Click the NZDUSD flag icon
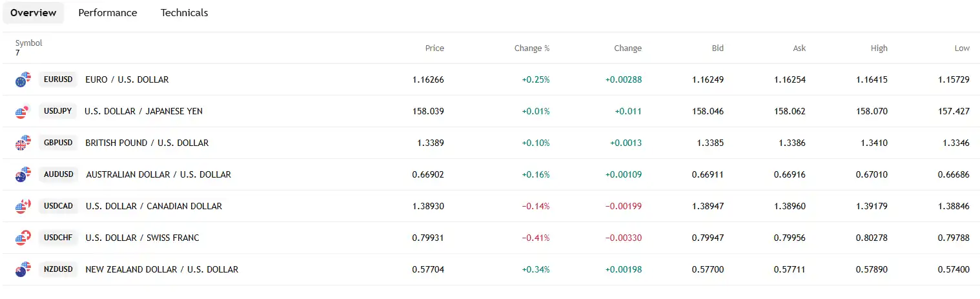Screen dimensions: 980x299 click(x=23, y=270)
